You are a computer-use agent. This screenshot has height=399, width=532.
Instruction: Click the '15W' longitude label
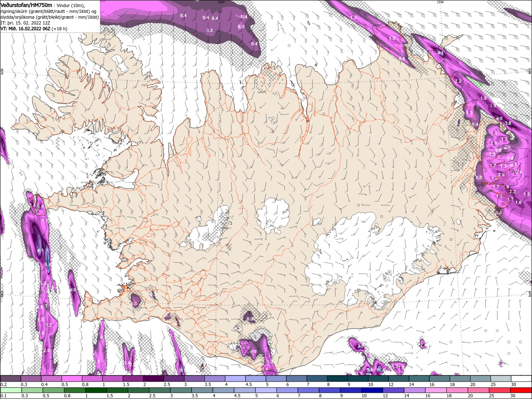440,2
